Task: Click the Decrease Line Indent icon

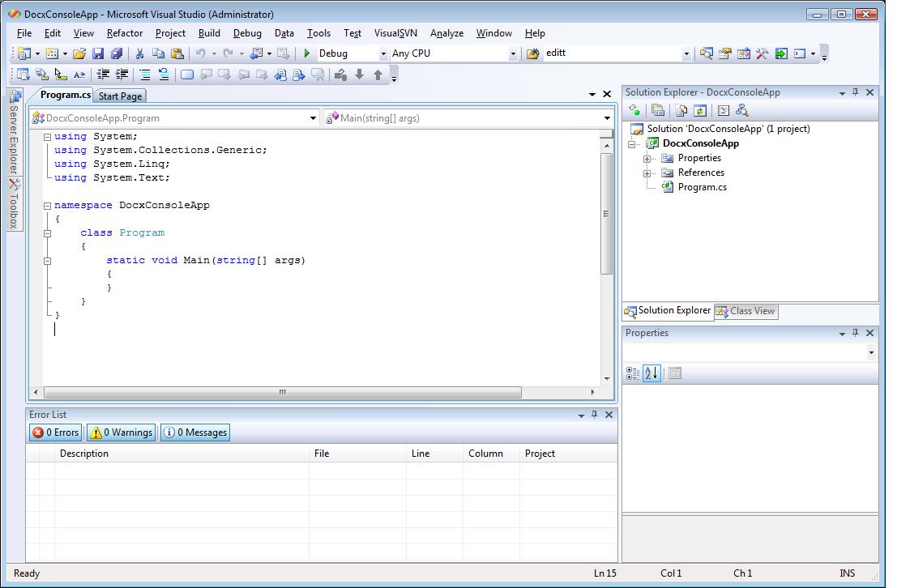Action: (103, 75)
